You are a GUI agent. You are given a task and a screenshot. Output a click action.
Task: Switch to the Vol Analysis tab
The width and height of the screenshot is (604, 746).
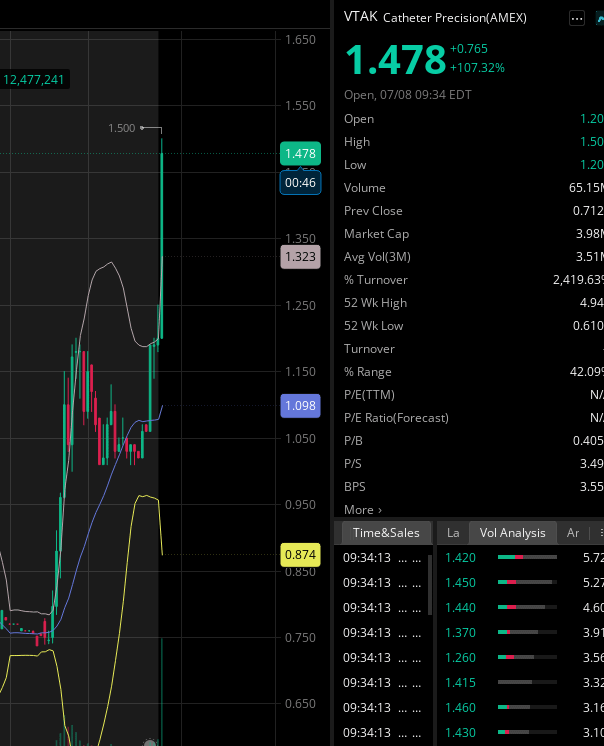[x=512, y=533]
